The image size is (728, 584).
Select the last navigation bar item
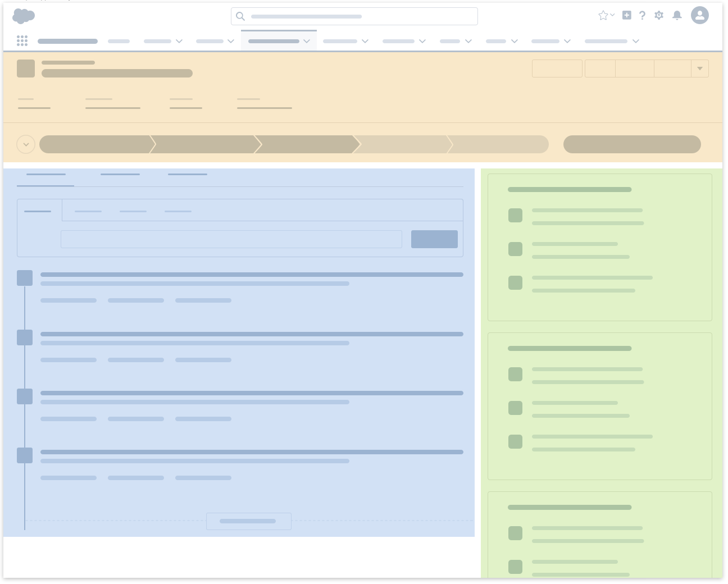[606, 41]
